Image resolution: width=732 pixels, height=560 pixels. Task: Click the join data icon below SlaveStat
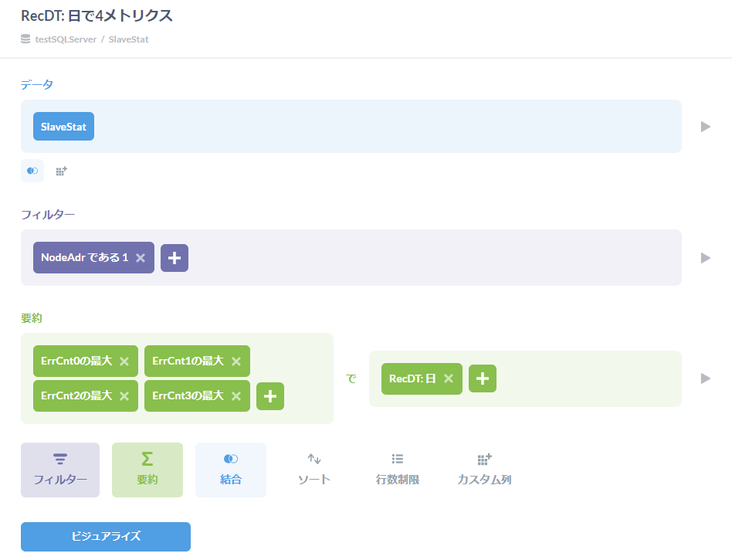[32, 171]
